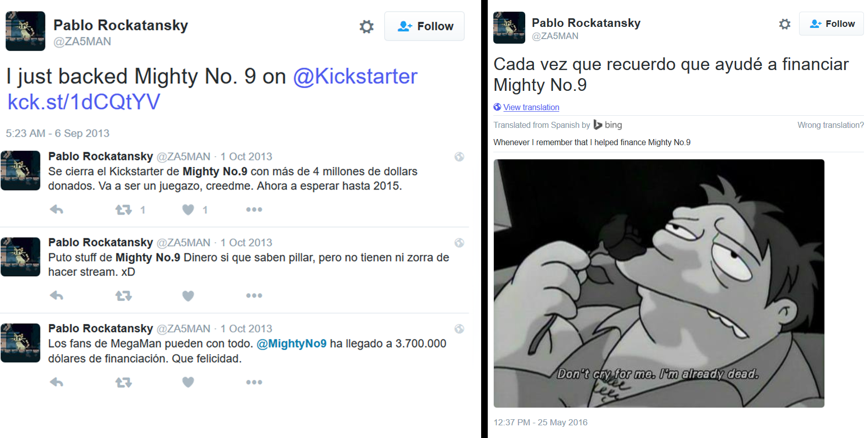Open the @Kickstarter mention link

click(355, 77)
